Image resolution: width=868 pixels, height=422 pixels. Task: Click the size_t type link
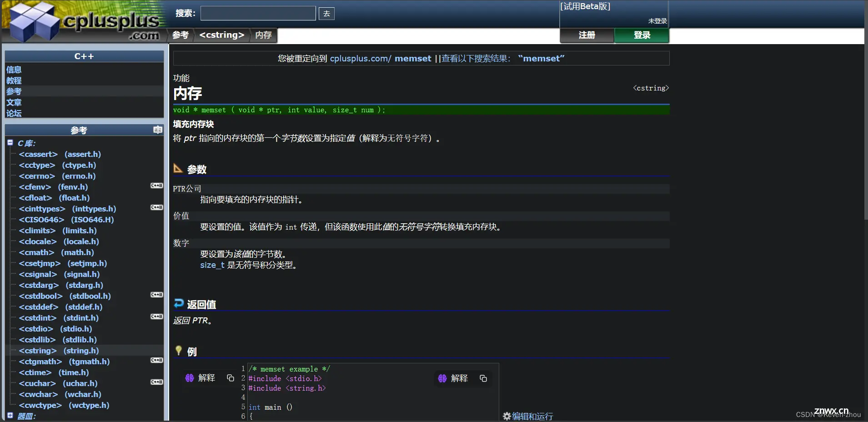[x=212, y=265]
